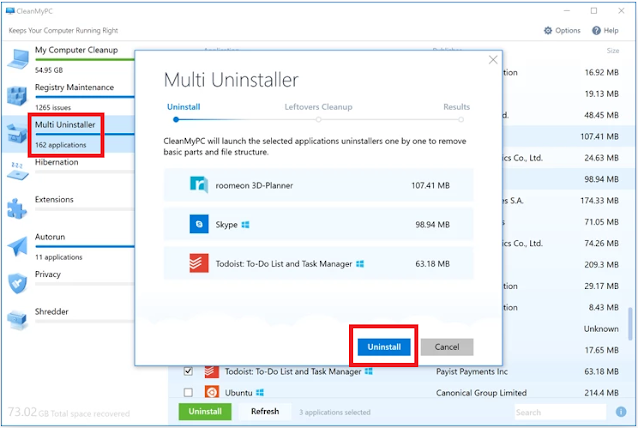The width and height of the screenshot is (638, 428).
Task: Click the Multi Uninstaller box icon
Action: pyautogui.click(x=17, y=133)
